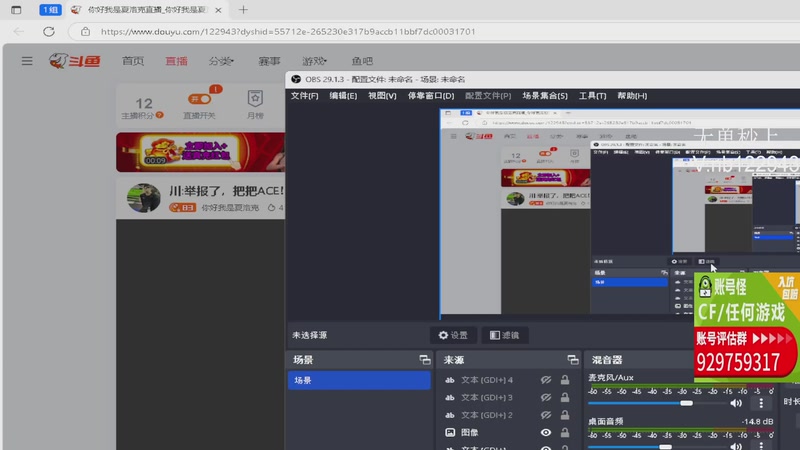Open streamer name 你好我是夏浩克
This screenshot has width=800, height=450.
(x=230, y=208)
